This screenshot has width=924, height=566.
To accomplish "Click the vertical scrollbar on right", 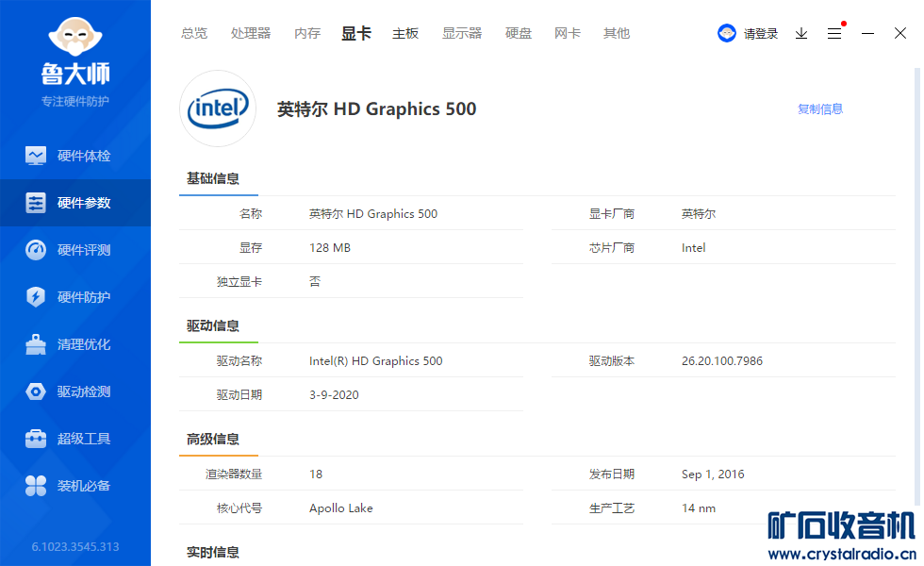I will (917, 283).
